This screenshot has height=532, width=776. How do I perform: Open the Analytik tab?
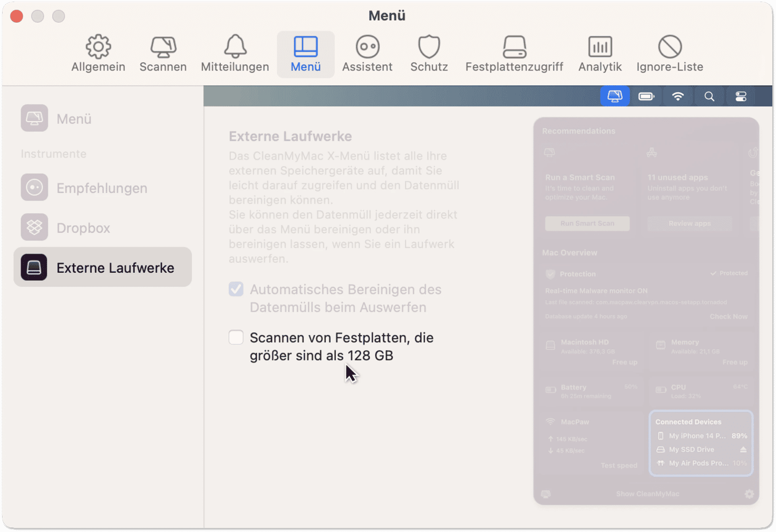point(600,54)
